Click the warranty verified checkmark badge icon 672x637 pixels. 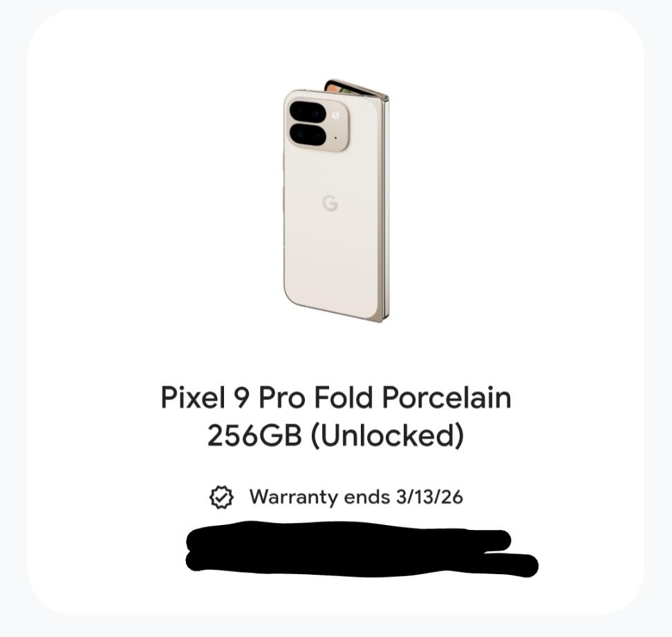pyautogui.click(x=221, y=497)
